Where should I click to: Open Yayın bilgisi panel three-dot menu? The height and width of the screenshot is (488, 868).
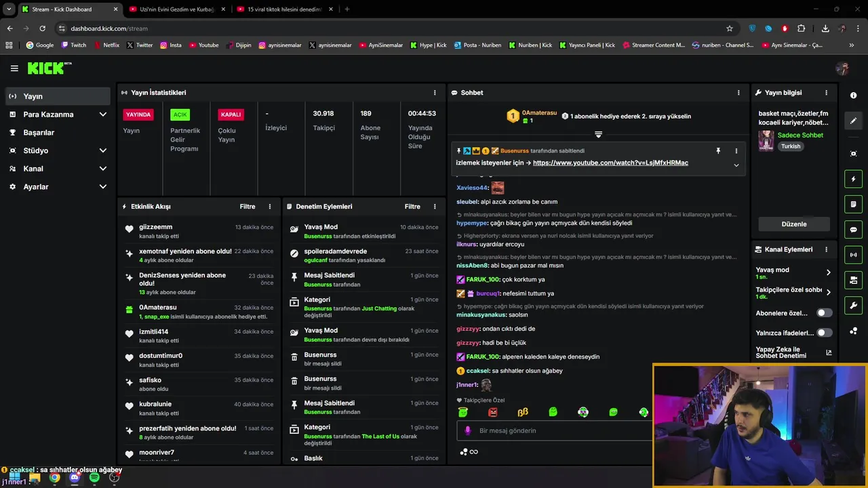coord(826,92)
